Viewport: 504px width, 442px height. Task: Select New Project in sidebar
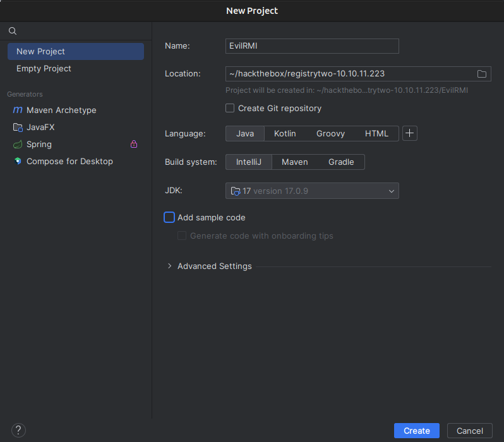[x=41, y=51]
